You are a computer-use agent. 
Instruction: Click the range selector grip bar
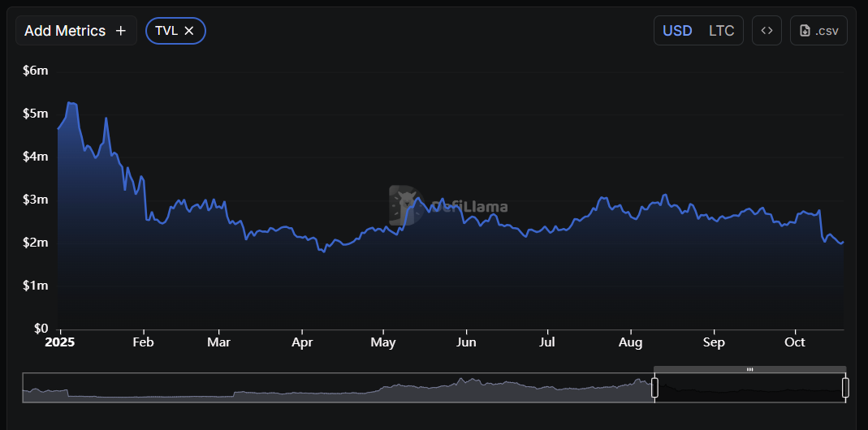tap(750, 369)
